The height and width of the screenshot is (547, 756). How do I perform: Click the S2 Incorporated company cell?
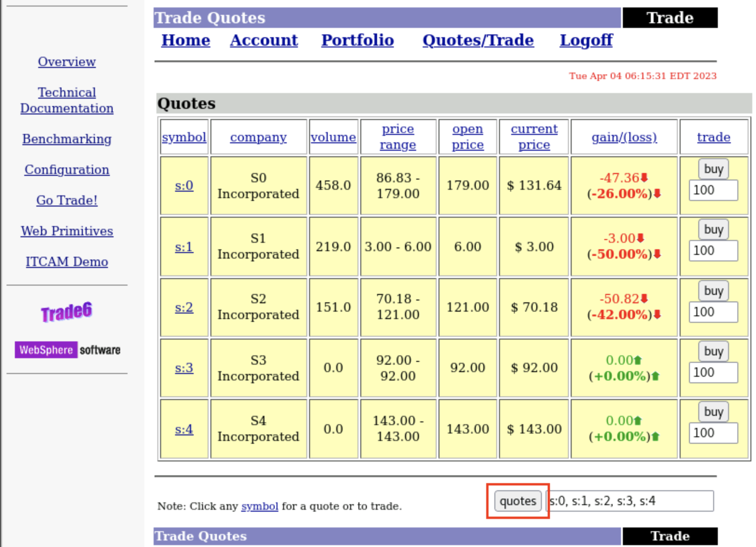258,307
